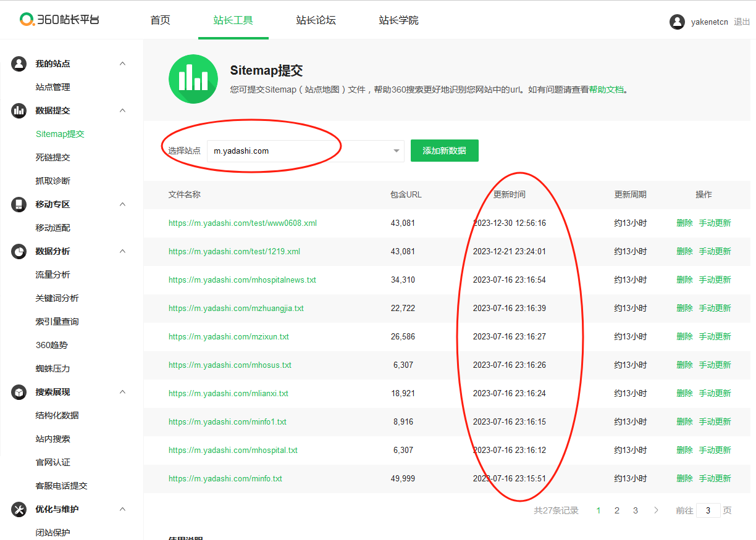Collapse the 移动专区 section chevron
The image size is (756, 540).
click(x=122, y=204)
